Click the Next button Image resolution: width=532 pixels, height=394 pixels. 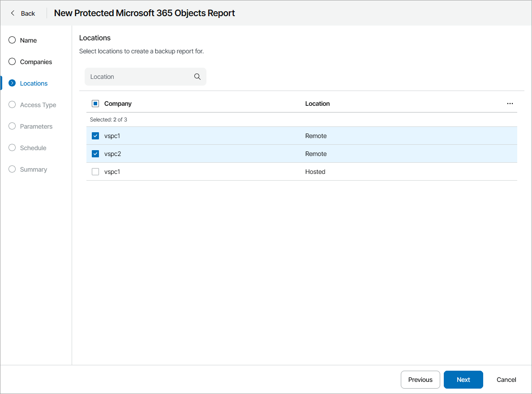463,380
